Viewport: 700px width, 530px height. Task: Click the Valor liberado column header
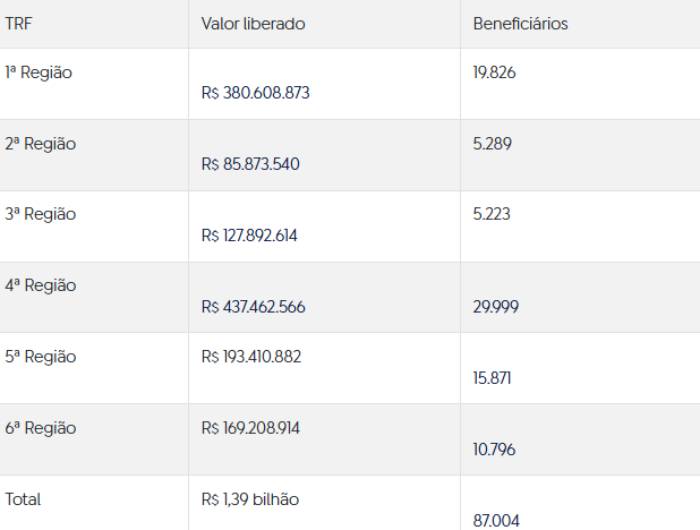pos(253,24)
